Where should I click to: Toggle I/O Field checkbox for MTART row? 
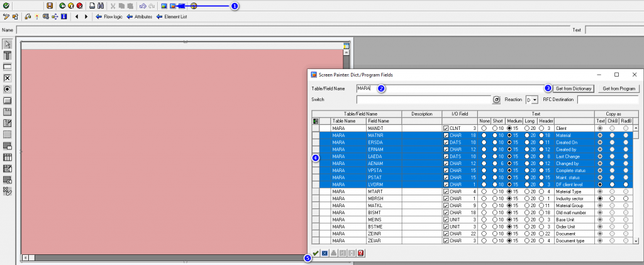click(446, 192)
